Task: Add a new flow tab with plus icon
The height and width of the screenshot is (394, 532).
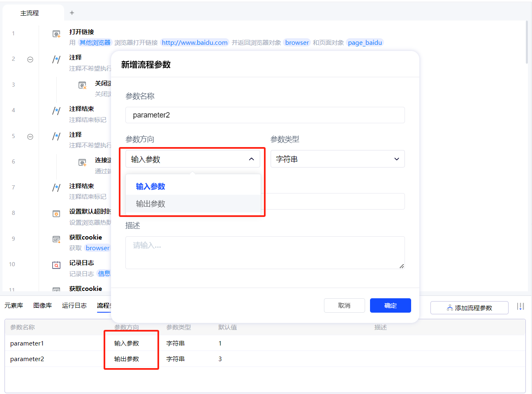Action: 72,13
